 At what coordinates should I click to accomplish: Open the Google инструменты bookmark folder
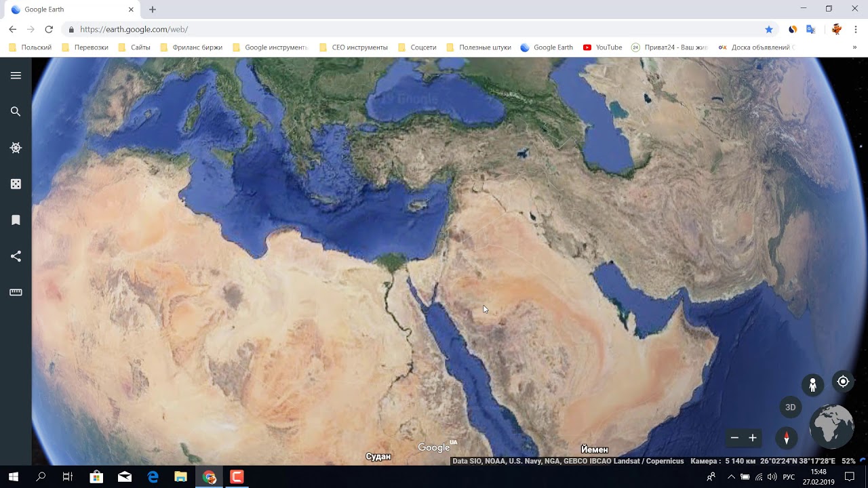tap(271, 47)
